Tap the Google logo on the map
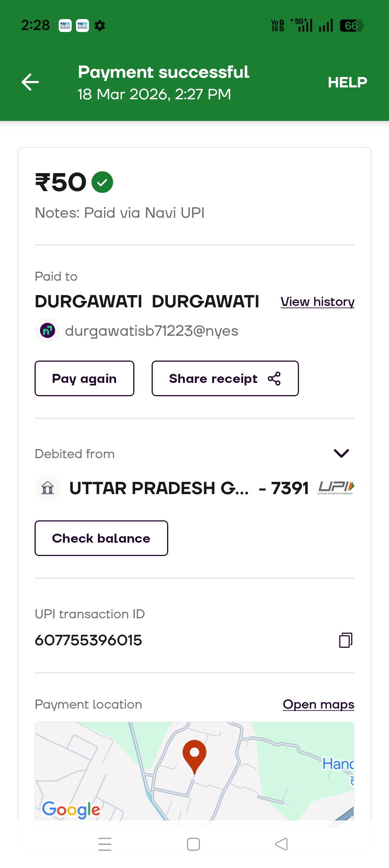Viewport: 389px width, 868px height. [71, 810]
